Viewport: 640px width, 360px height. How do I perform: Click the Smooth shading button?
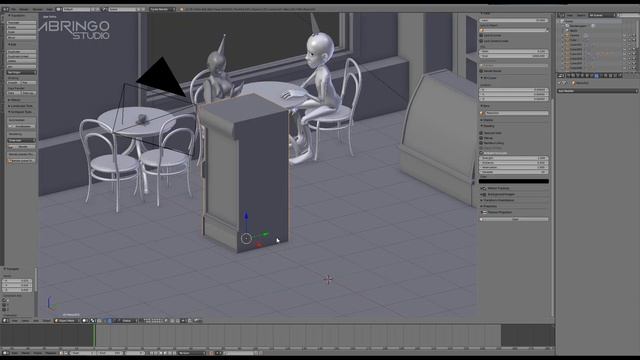14,82
